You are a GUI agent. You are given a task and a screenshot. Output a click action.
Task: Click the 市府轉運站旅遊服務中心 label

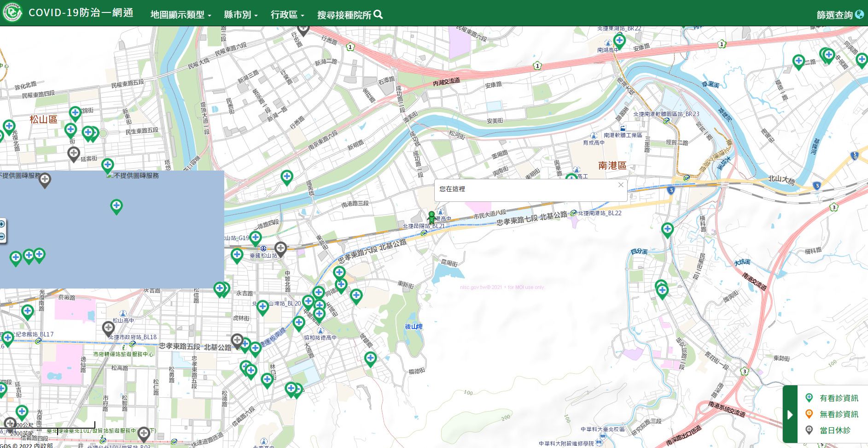point(123,354)
